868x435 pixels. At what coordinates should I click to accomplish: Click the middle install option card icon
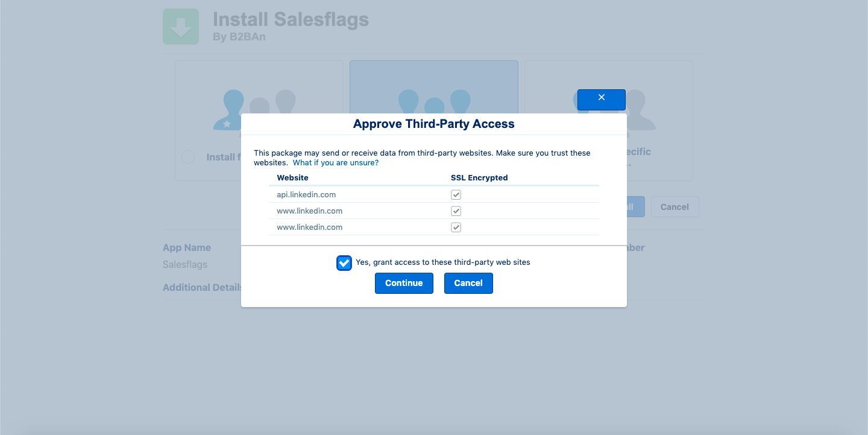click(x=434, y=102)
